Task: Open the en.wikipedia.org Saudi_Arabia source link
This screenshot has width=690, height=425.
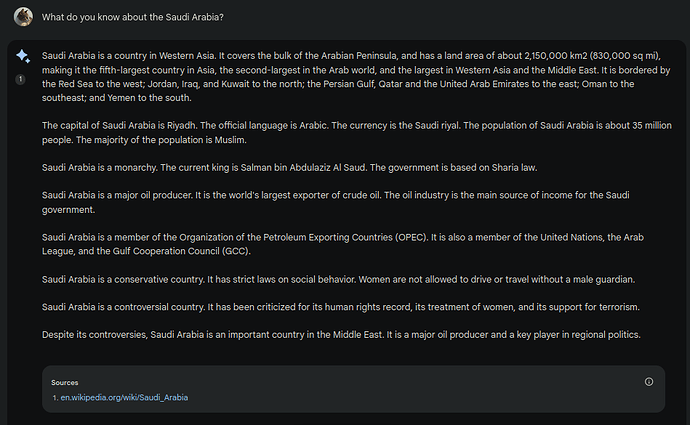Action: tap(124, 397)
